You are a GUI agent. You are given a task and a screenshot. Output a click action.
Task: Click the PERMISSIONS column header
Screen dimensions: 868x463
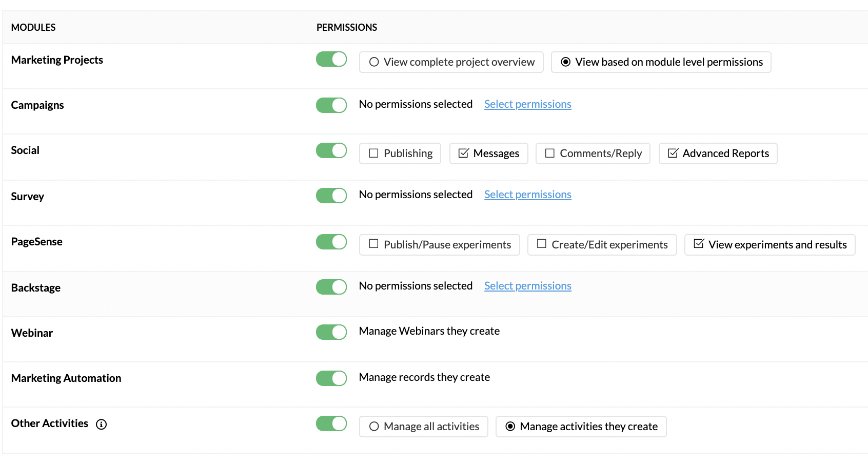tap(347, 27)
